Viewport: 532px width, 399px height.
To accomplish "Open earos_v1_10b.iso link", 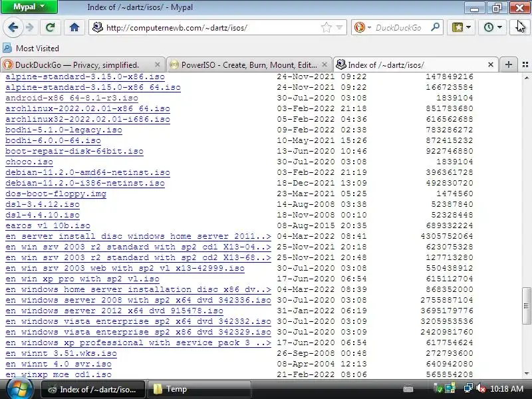I will 48,225.
